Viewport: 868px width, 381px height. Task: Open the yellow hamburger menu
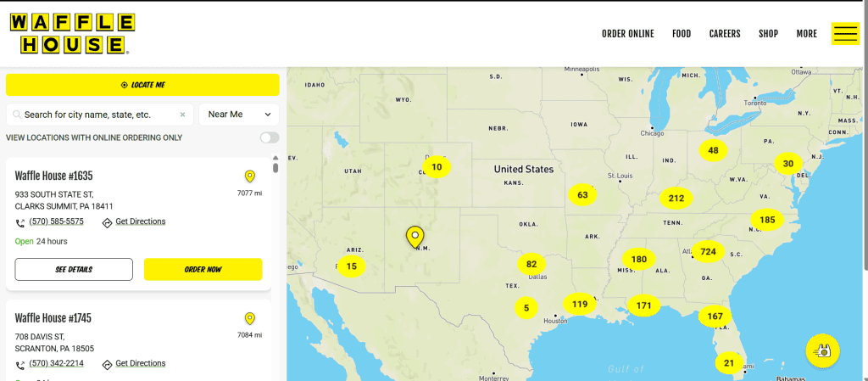pos(845,33)
